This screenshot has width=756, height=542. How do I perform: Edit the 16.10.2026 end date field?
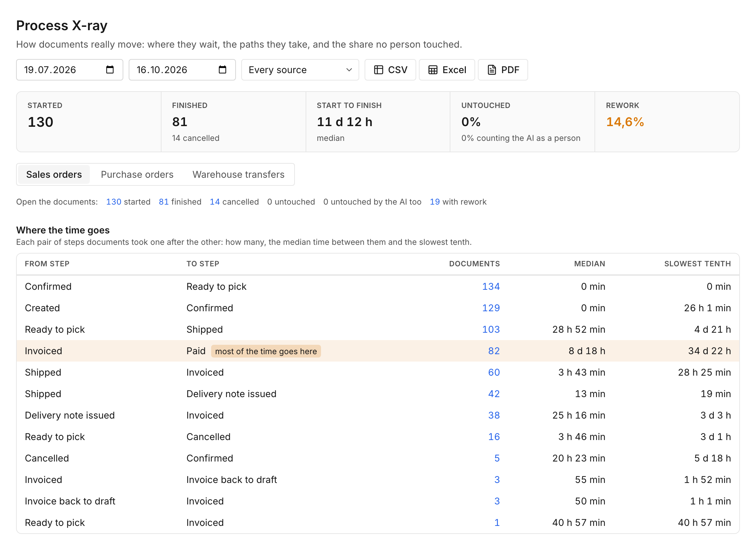coord(182,70)
